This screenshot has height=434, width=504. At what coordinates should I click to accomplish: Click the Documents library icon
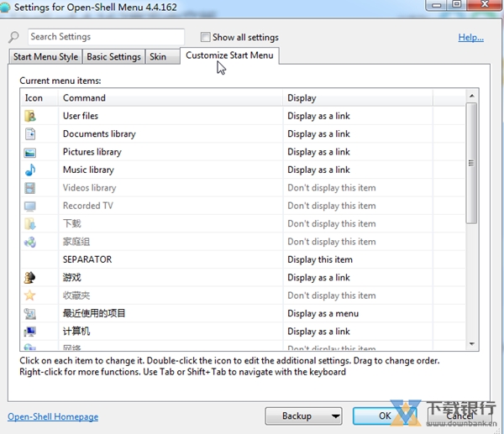[x=30, y=134]
